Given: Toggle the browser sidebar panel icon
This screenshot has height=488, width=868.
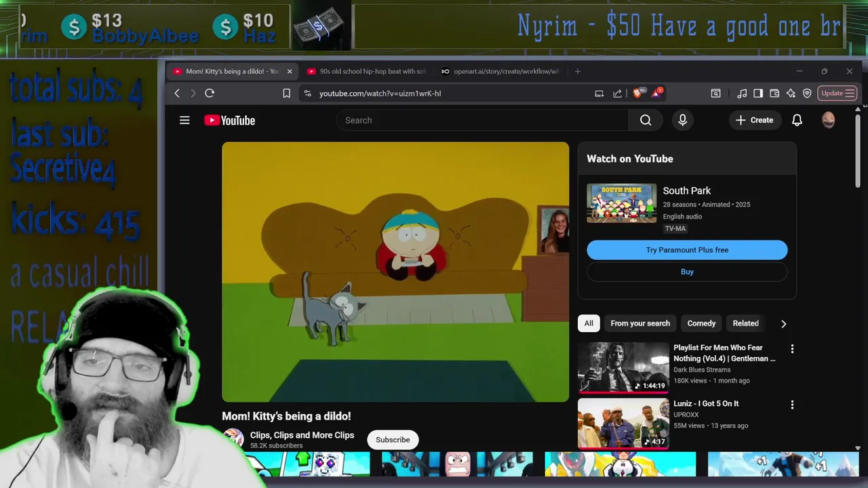Looking at the screenshot, I should [758, 93].
